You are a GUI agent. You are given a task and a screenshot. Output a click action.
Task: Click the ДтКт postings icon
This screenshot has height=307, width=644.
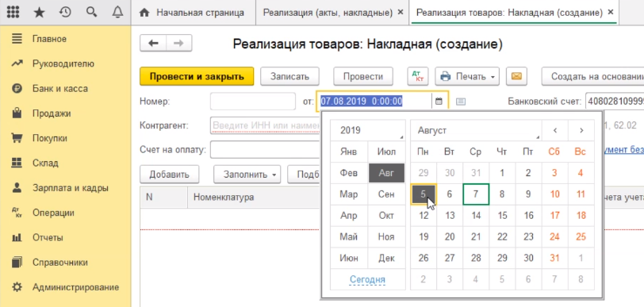tap(418, 76)
